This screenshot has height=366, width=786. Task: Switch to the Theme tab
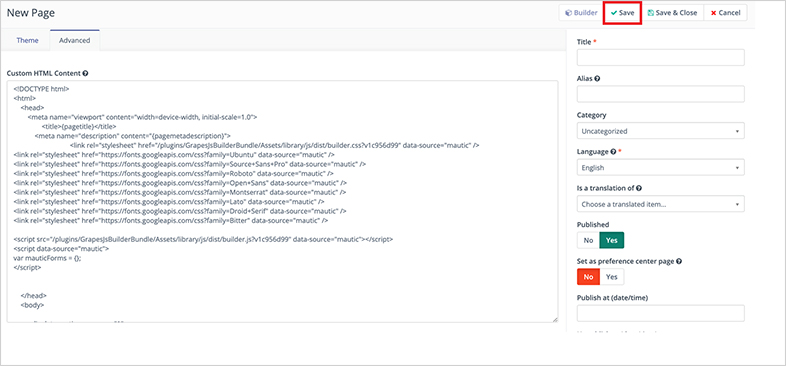[28, 41]
